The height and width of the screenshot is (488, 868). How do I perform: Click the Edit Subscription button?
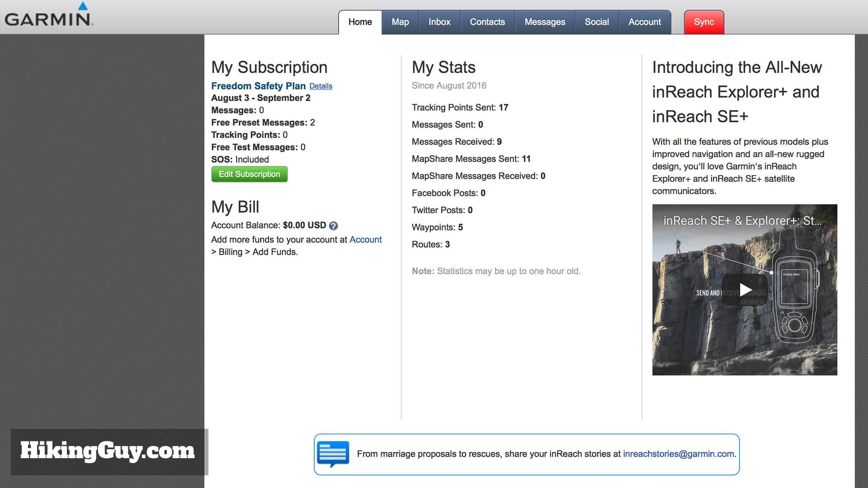coord(249,174)
